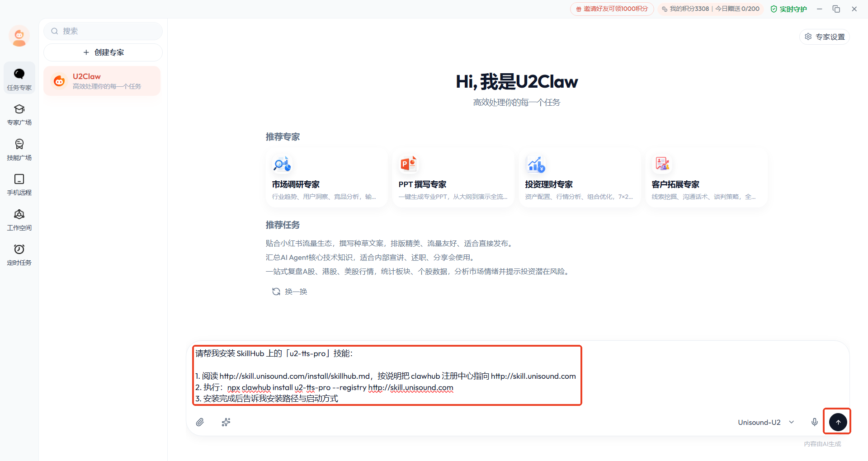Click 一键生成专业PPT description text

(x=453, y=197)
